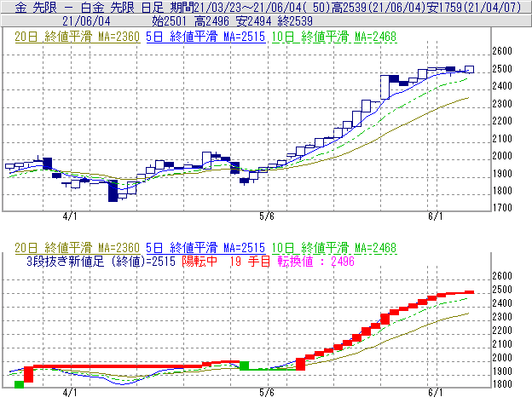Click the 4/1 date label under the lower chart
The width and height of the screenshot is (532, 403).
(x=70, y=393)
